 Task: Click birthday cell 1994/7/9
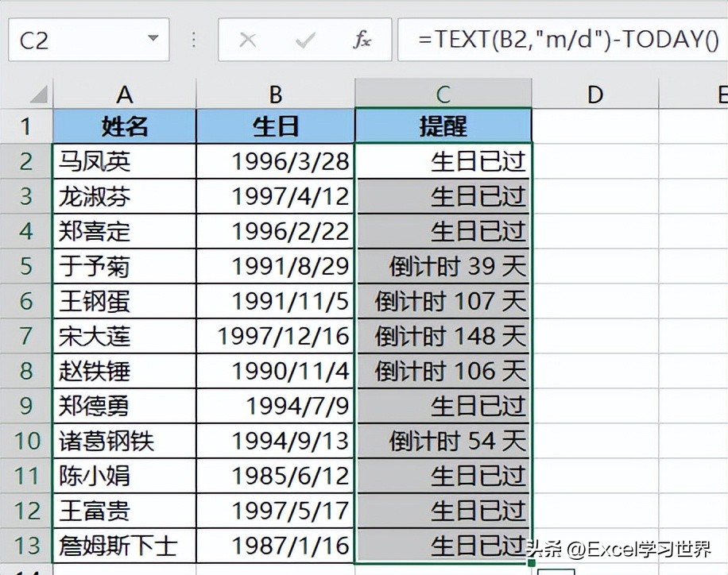(x=275, y=406)
